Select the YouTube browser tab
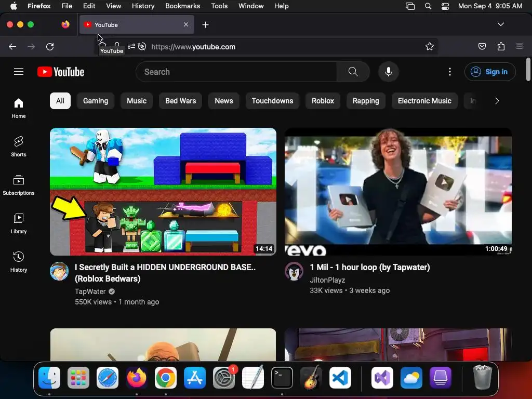Viewport: 532px width, 399px height. point(137,25)
